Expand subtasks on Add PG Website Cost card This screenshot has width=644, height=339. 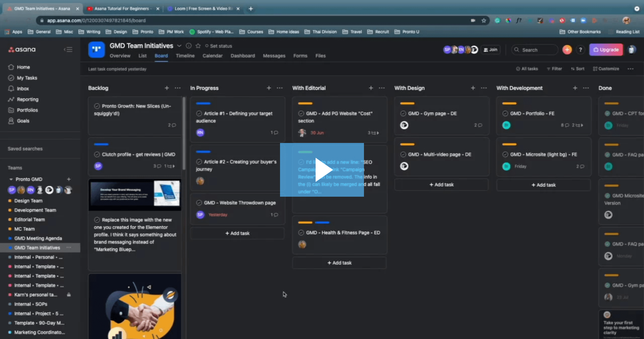pyautogui.click(x=373, y=133)
